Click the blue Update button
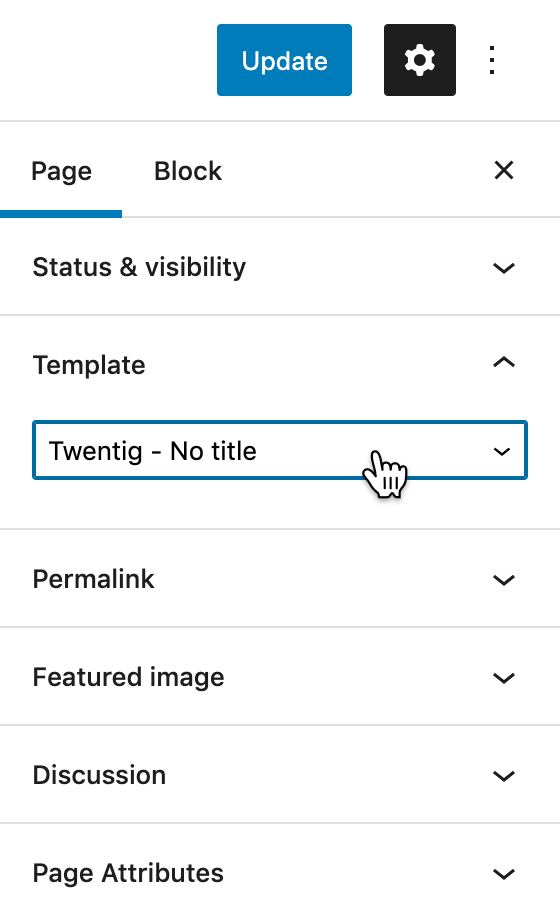This screenshot has width=560, height=920. tap(284, 60)
